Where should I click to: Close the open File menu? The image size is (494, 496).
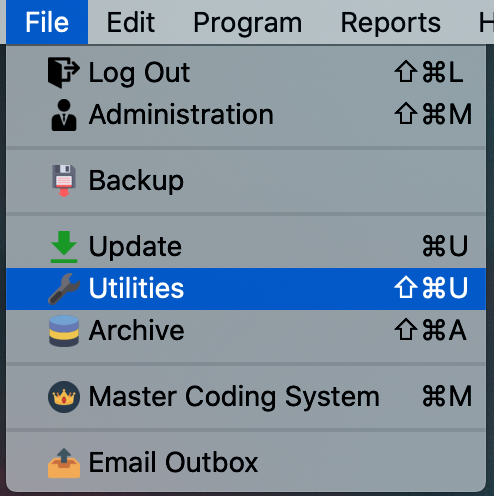click(47, 22)
